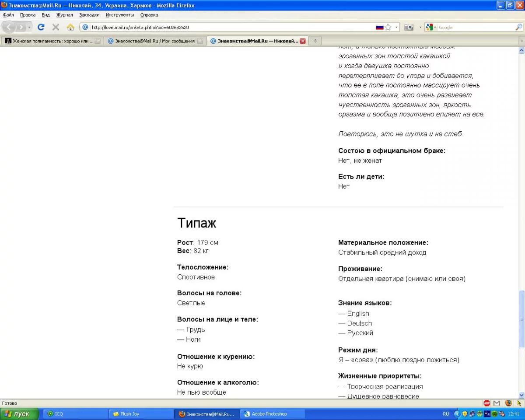Open the Файл menu
525x420 pixels.
(x=8, y=15)
